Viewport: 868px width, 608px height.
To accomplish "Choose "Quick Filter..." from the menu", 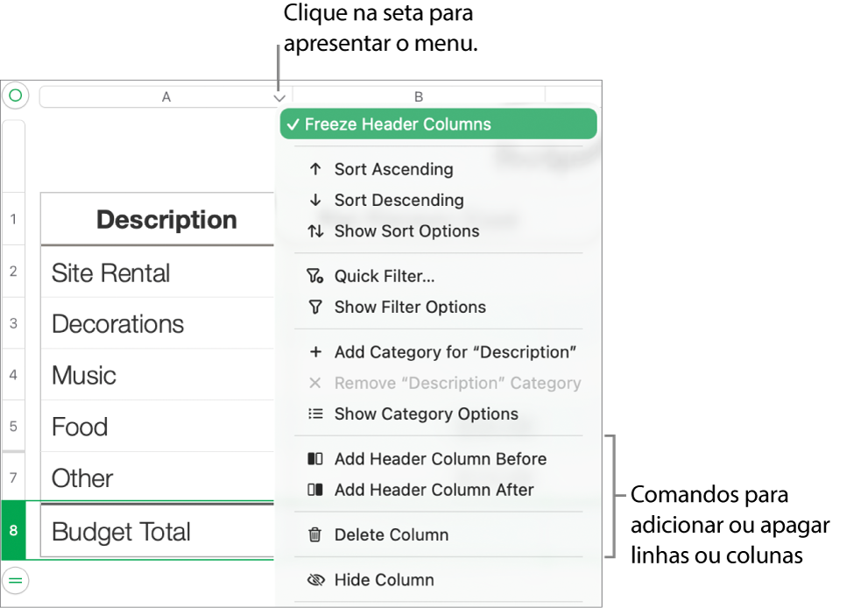I will point(385,276).
